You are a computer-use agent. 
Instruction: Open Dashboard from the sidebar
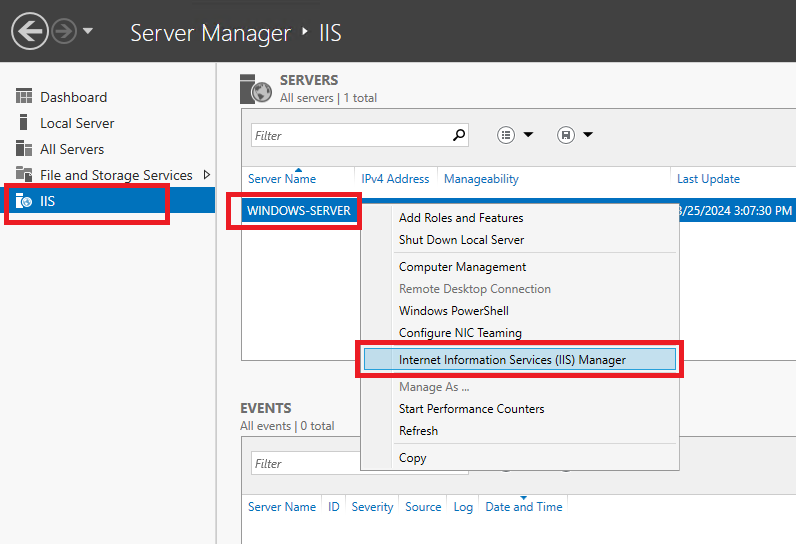coord(74,97)
